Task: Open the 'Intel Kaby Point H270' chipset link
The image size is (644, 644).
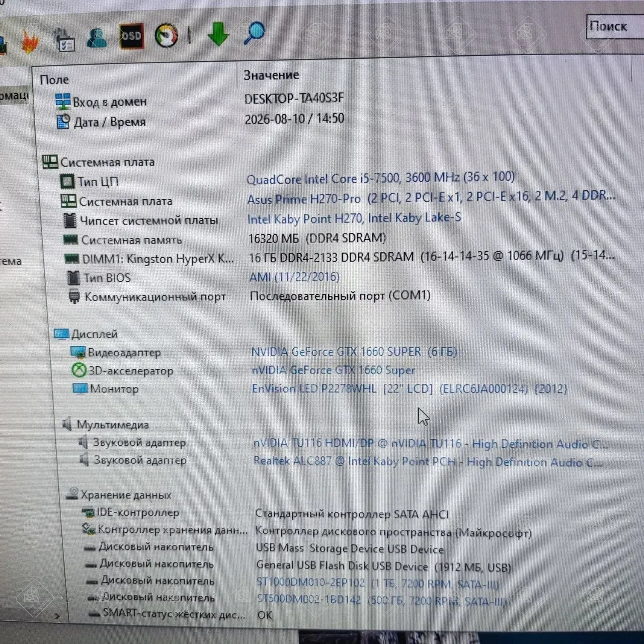Action: coord(354,218)
